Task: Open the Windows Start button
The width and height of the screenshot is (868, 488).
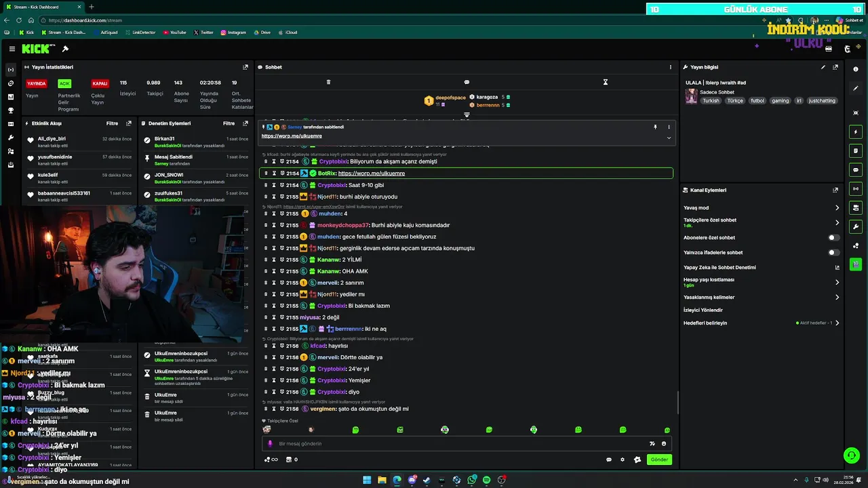Action: pos(367,480)
